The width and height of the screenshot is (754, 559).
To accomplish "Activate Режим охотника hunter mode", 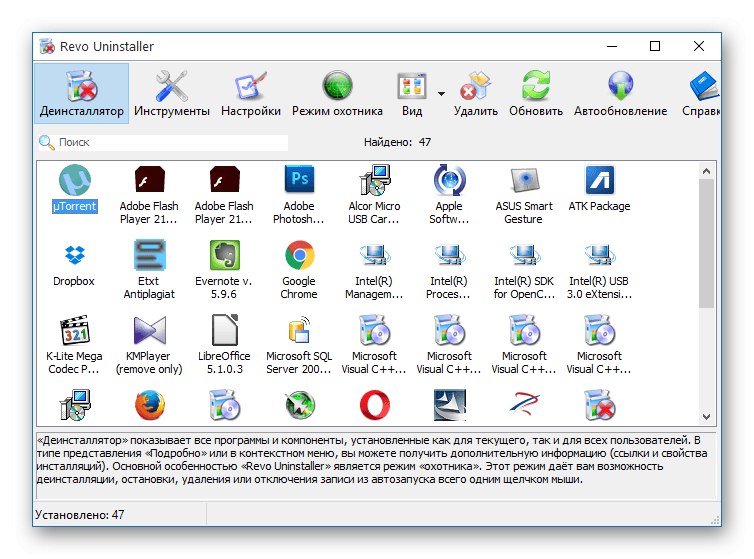I will (x=337, y=94).
